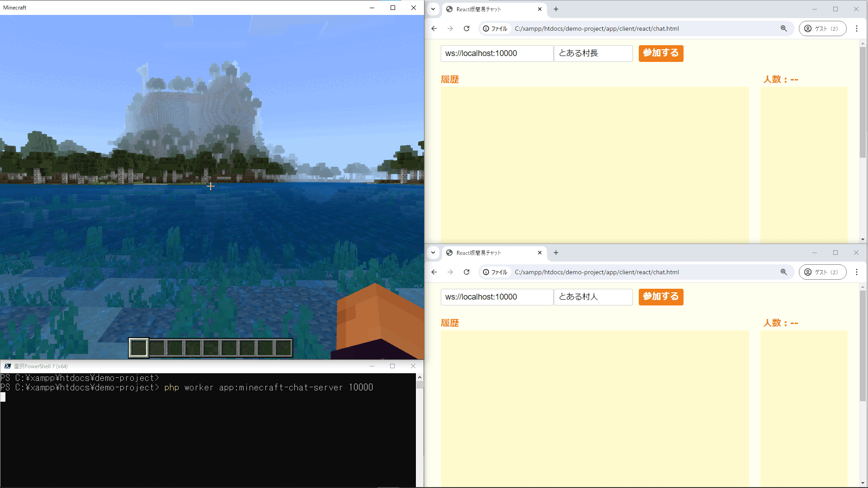The image size is (868, 488).
Task: Open three-dot menu in top browser
Action: point(856,28)
